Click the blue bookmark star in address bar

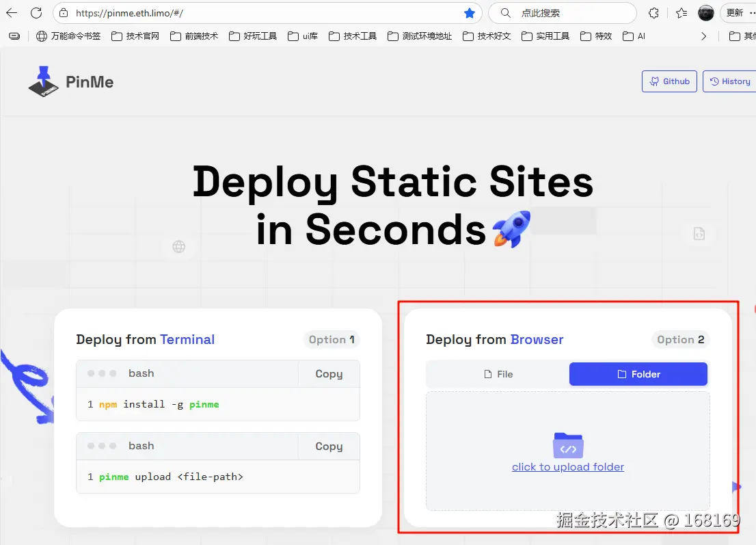coord(469,13)
